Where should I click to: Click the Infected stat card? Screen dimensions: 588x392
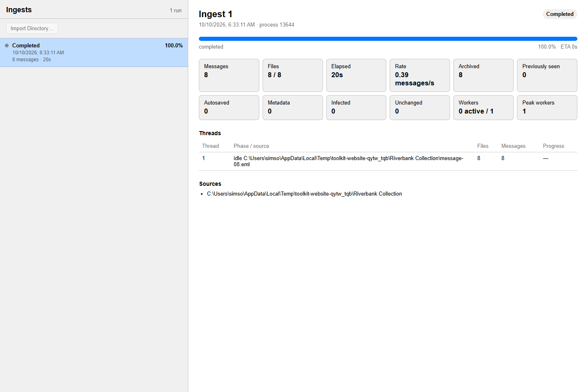356,107
